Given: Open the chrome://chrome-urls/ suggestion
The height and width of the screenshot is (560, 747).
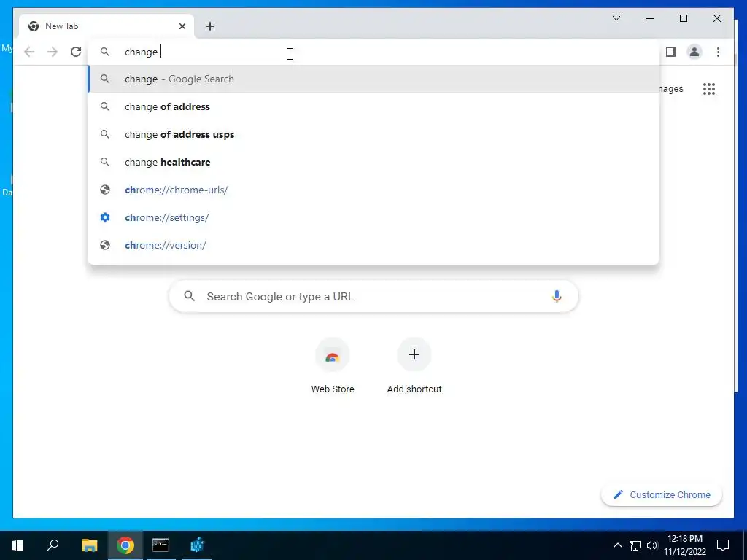Looking at the screenshot, I should click(373, 190).
